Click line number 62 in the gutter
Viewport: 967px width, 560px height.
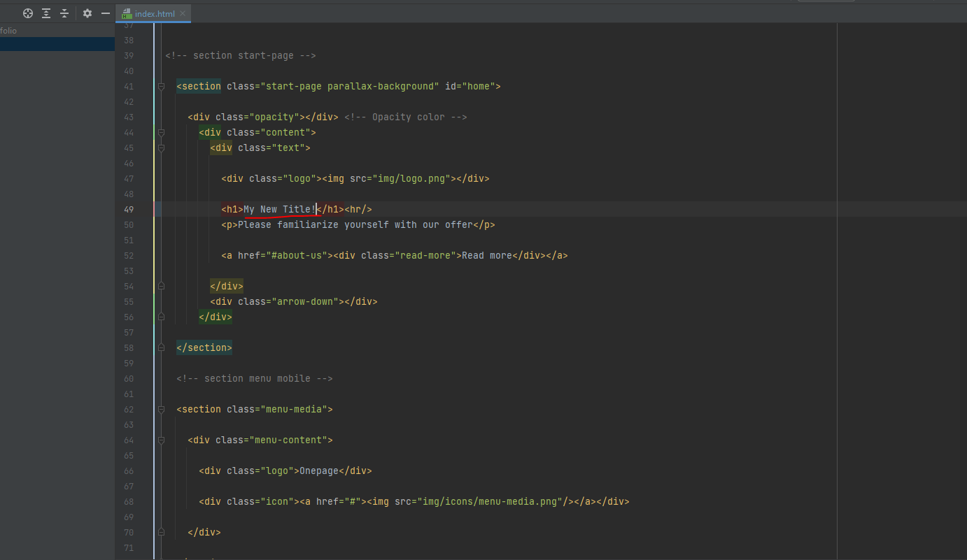tap(128, 410)
